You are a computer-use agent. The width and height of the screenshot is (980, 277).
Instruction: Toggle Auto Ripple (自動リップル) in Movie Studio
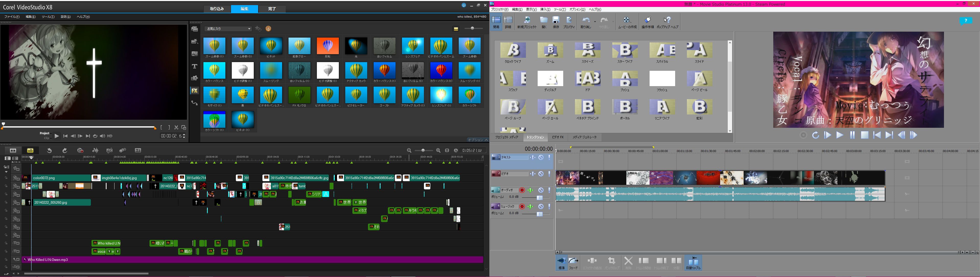pyautogui.click(x=693, y=262)
